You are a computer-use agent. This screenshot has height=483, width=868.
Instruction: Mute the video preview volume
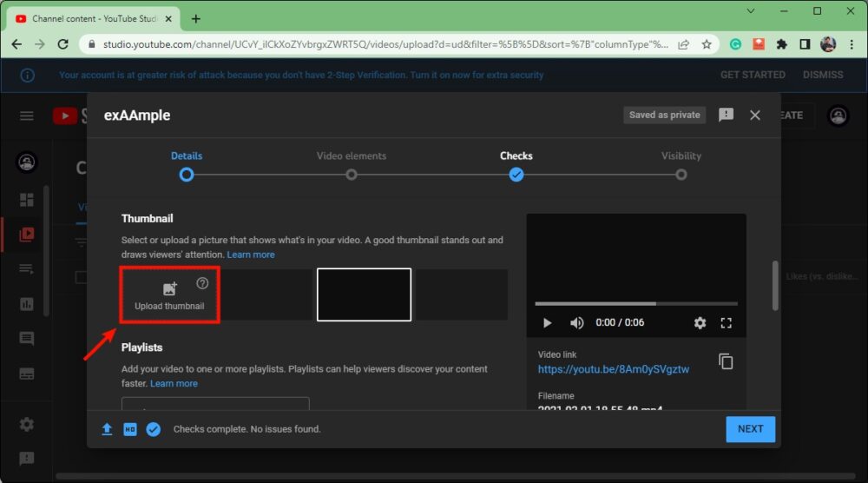576,322
